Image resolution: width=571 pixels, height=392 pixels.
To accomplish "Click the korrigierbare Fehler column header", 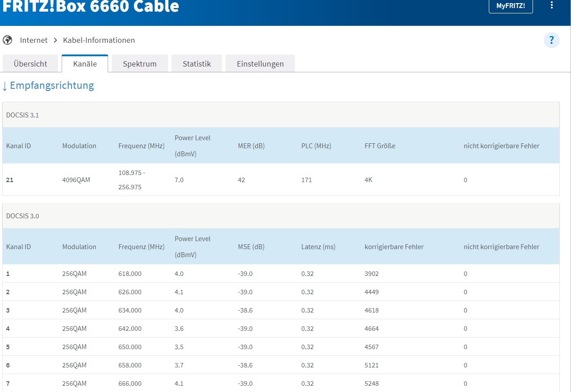I will pos(394,247).
